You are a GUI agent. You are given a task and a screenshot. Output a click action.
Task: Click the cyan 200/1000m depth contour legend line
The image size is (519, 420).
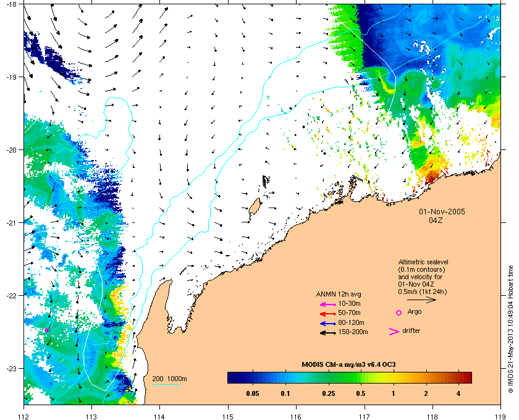pyautogui.click(x=166, y=385)
